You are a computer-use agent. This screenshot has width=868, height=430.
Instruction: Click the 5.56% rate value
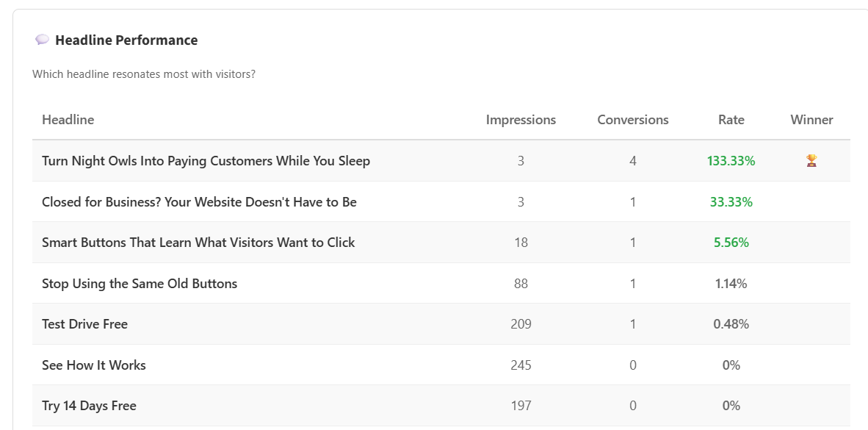pos(731,243)
